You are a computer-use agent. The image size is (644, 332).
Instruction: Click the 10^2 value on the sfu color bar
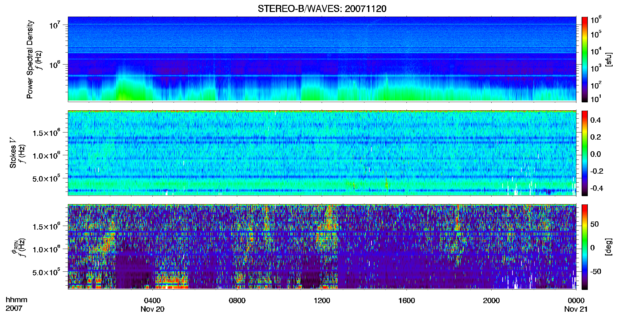point(596,85)
